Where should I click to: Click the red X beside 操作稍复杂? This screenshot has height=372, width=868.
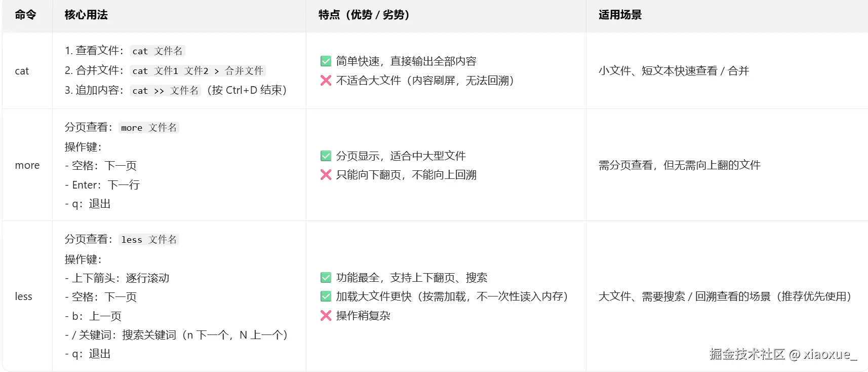326,316
